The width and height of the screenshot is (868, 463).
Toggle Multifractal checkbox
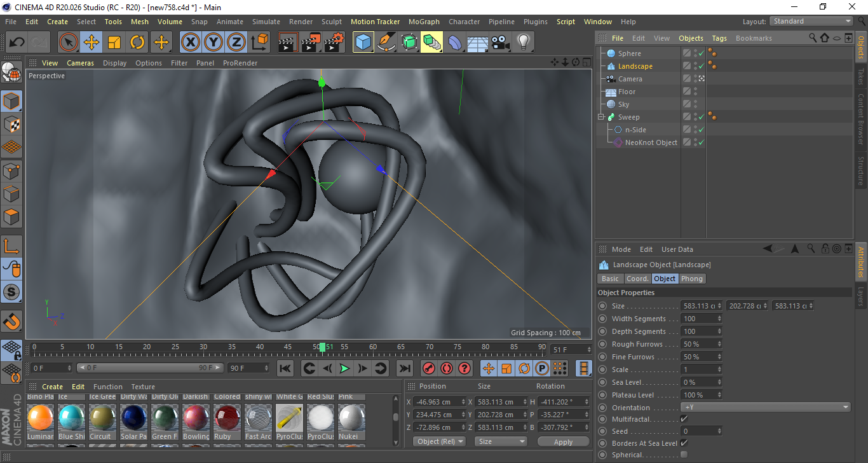(x=684, y=419)
